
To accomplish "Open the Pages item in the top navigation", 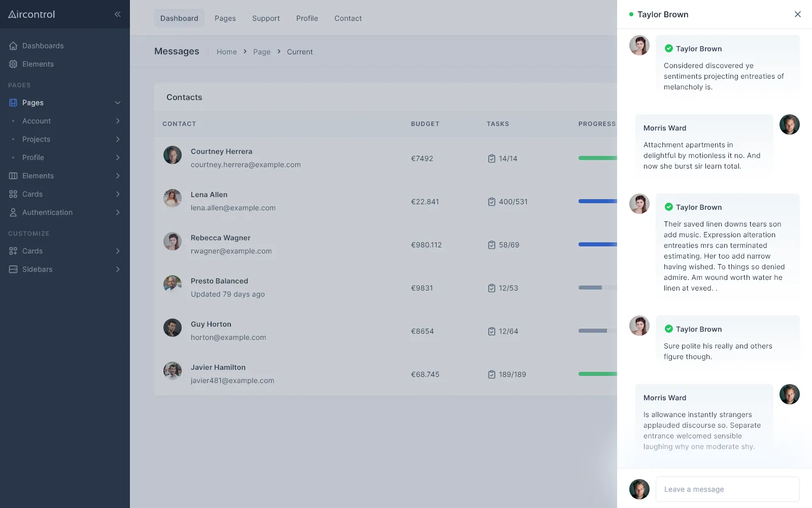I will pos(225,18).
